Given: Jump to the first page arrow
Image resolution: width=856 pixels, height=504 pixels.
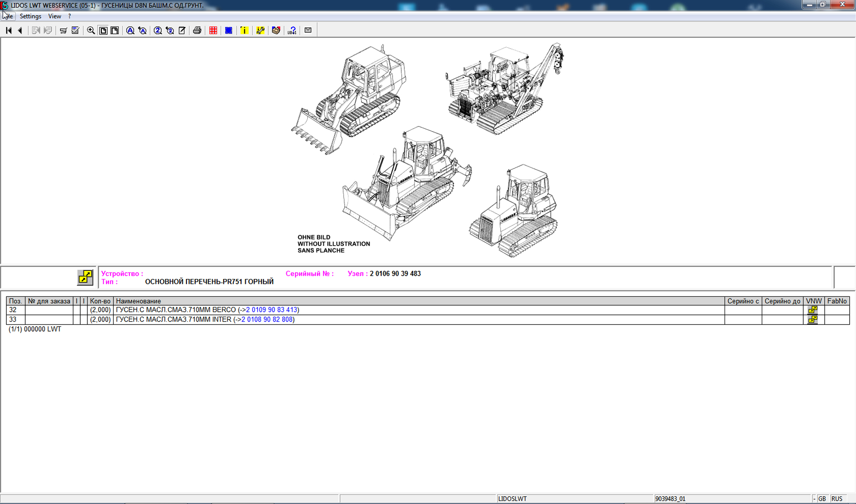Looking at the screenshot, I should (9, 30).
